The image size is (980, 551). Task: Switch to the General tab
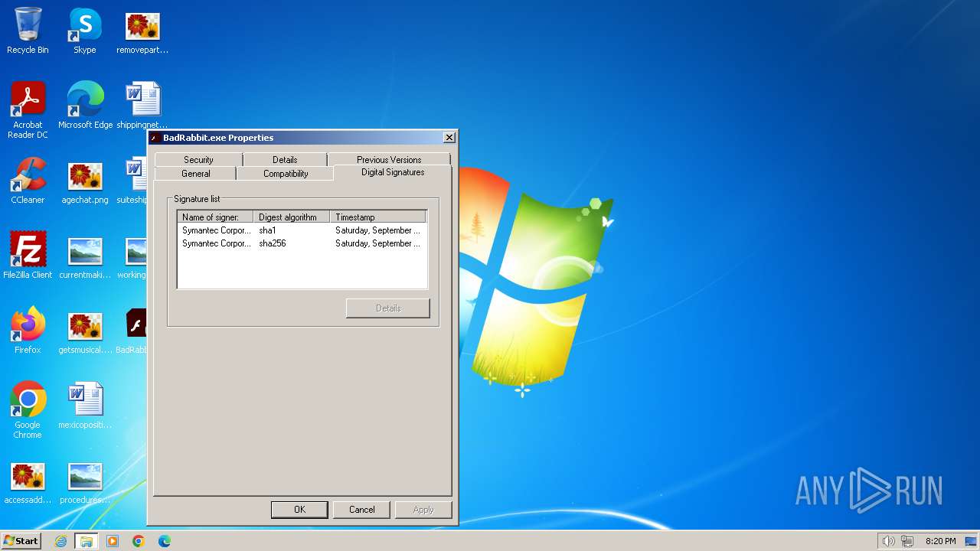point(195,174)
